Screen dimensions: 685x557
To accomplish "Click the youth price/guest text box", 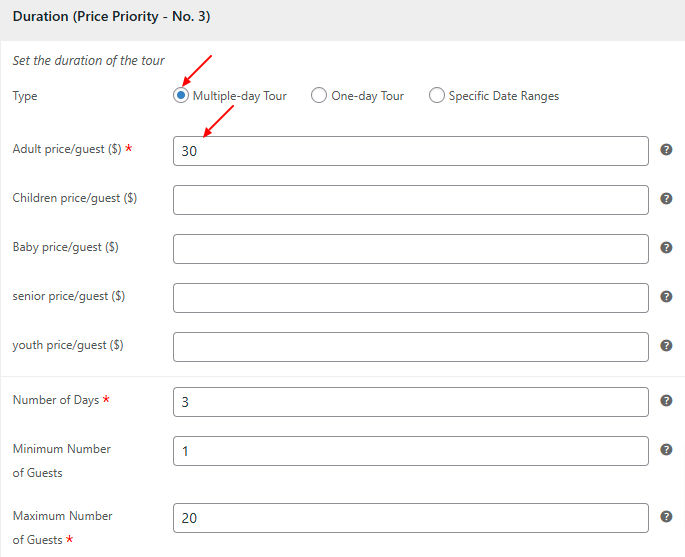I will click(410, 347).
